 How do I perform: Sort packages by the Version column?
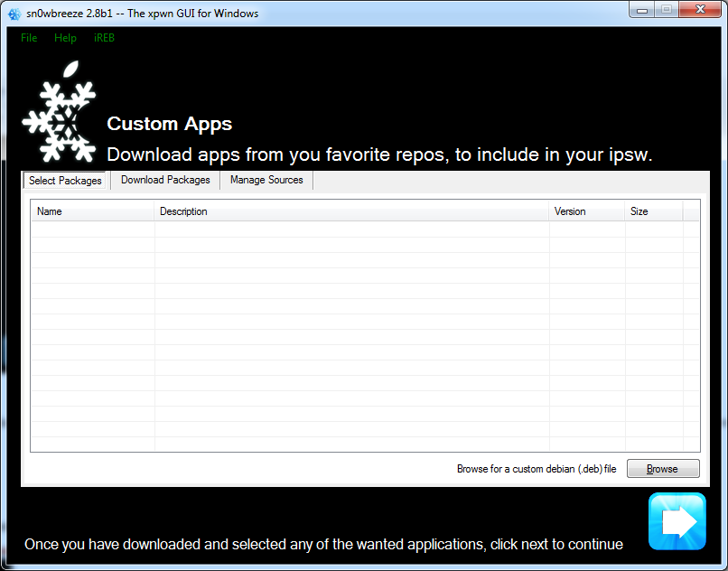click(587, 211)
